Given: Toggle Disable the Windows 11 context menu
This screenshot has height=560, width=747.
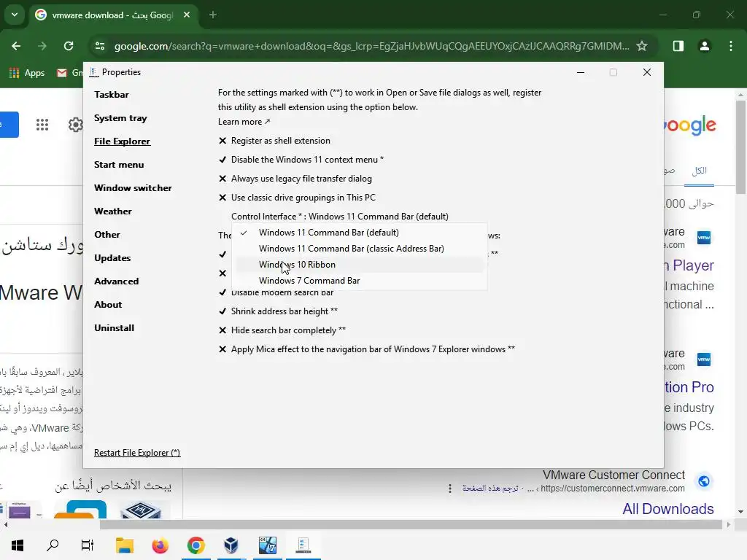Looking at the screenshot, I should pyautogui.click(x=301, y=160).
